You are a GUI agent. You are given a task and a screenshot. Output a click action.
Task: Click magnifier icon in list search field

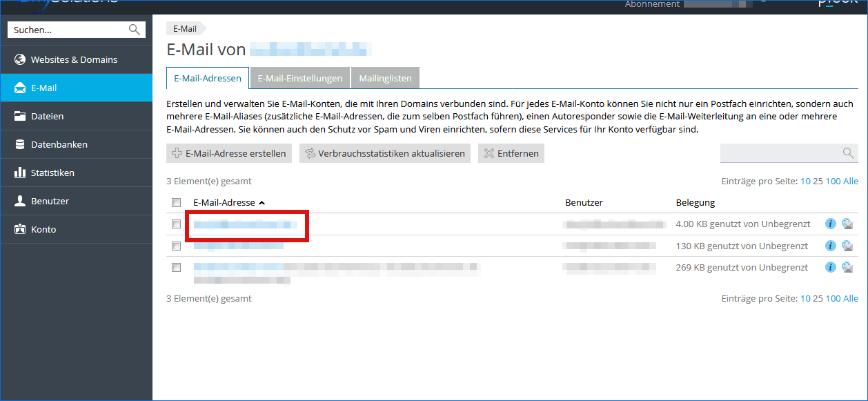(x=848, y=153)
